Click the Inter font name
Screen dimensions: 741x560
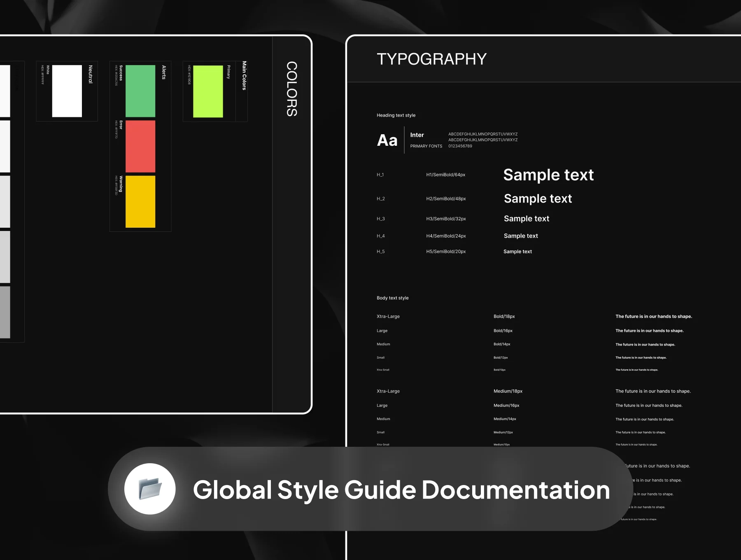(417, 135)
